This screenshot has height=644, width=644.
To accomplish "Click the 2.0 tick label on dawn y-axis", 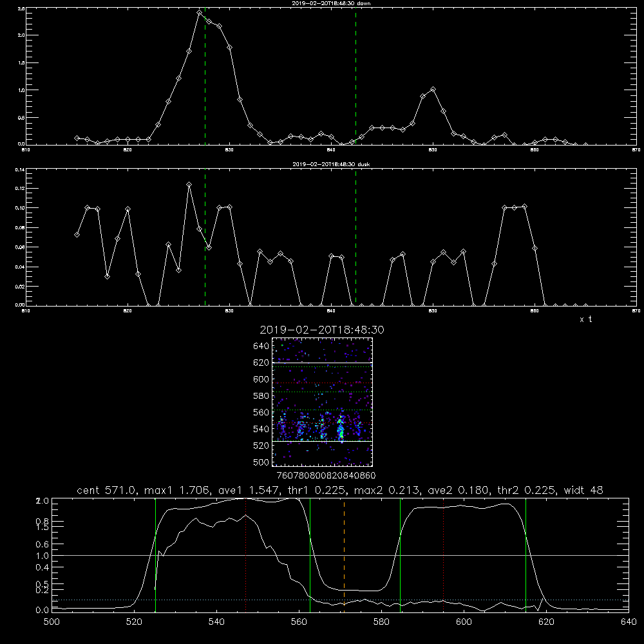I will click(21, 35).
